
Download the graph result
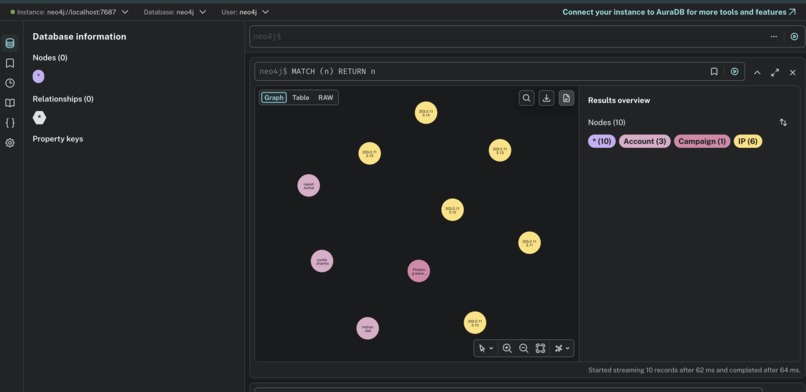point(546,98)
